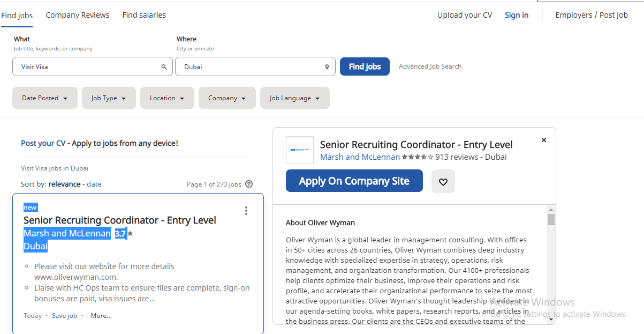Expand the Job Language filter
644x334 pixels.
[x=295, y=98]
